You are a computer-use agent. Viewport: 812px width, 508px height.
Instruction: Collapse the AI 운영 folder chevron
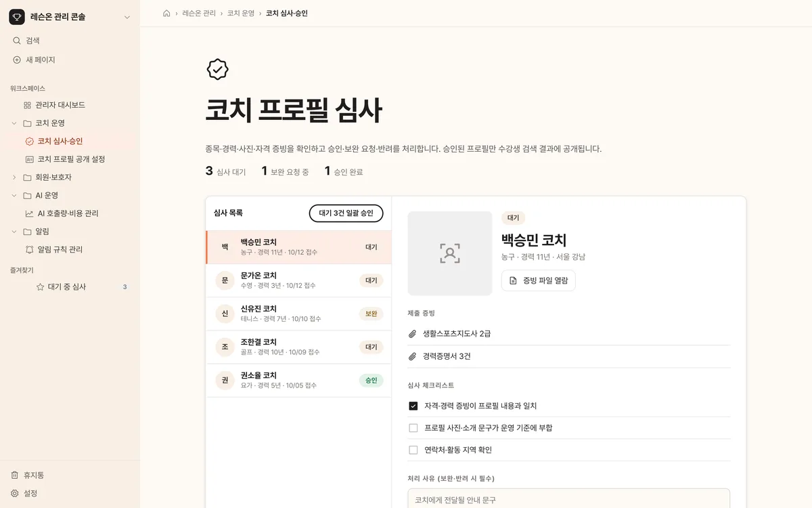(x=14, y=195)
